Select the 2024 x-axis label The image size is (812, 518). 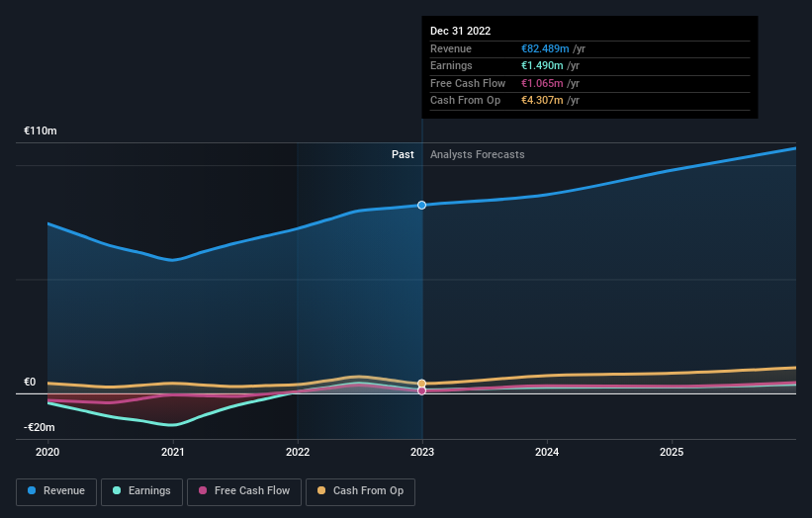(x=547, y=452)
